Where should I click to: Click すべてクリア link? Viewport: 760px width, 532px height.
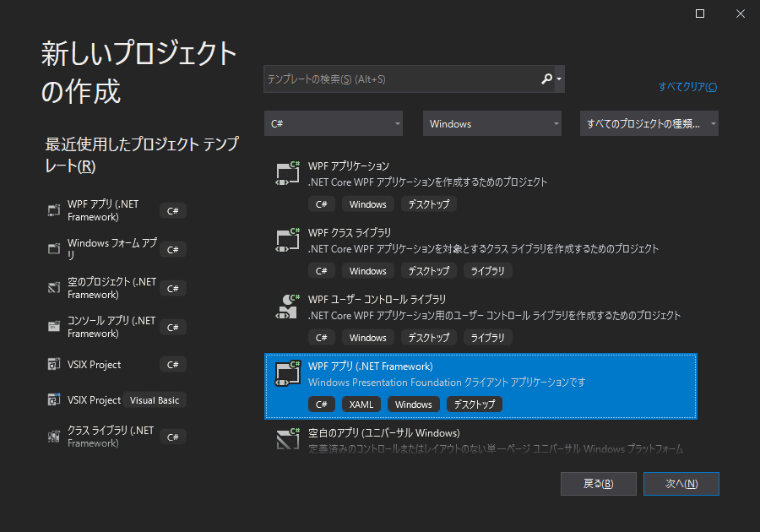coord(687,87)
